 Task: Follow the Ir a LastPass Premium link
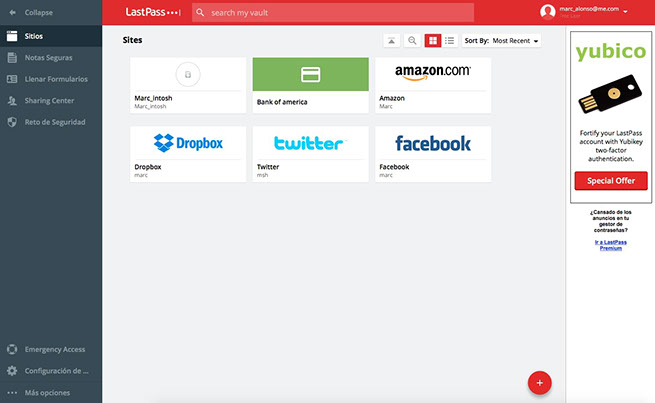click(610, 243)
